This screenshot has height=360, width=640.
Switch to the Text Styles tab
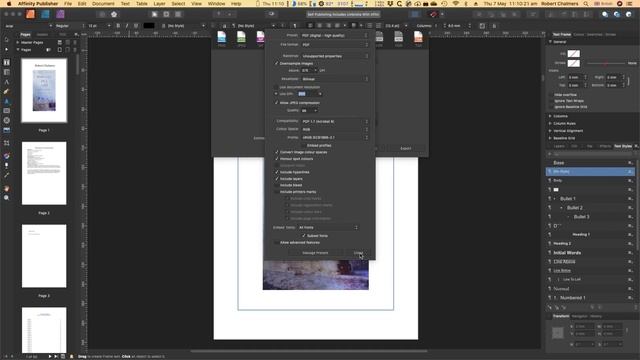coord(622,146)
